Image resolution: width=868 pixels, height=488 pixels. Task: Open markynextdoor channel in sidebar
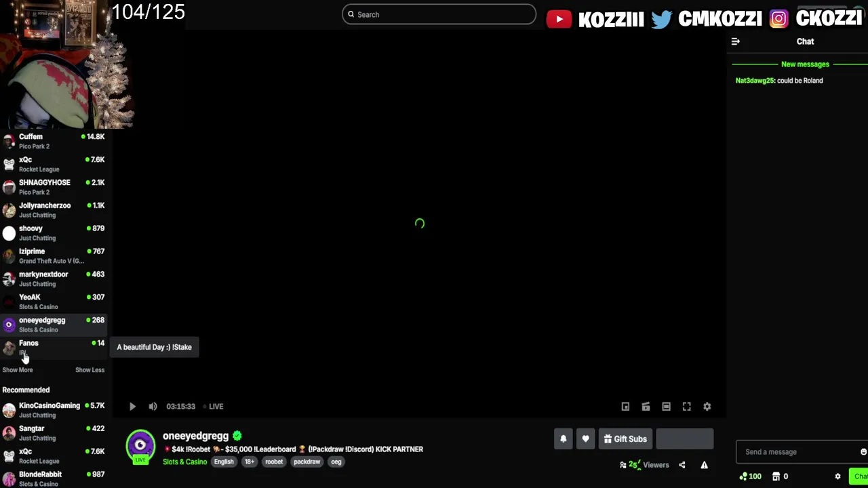point(54,279)
